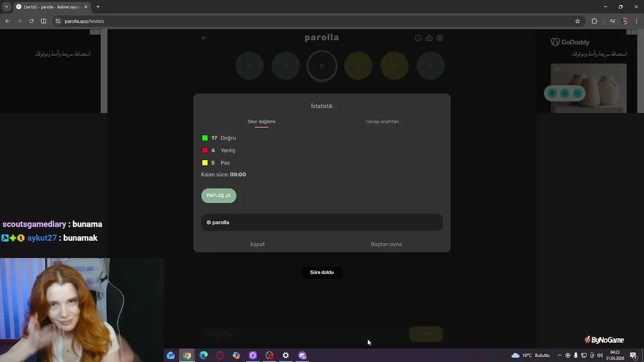Image resolution: width=644 pixels, height=362 pixels.
Task: Open the Skor dağılımı tab
Action: (261, 122)
